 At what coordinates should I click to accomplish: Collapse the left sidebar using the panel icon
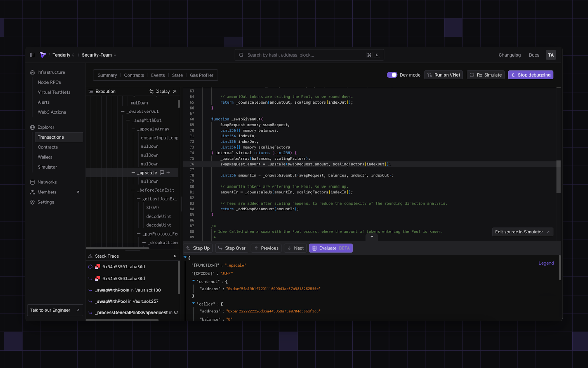click(x=32, y=55)
